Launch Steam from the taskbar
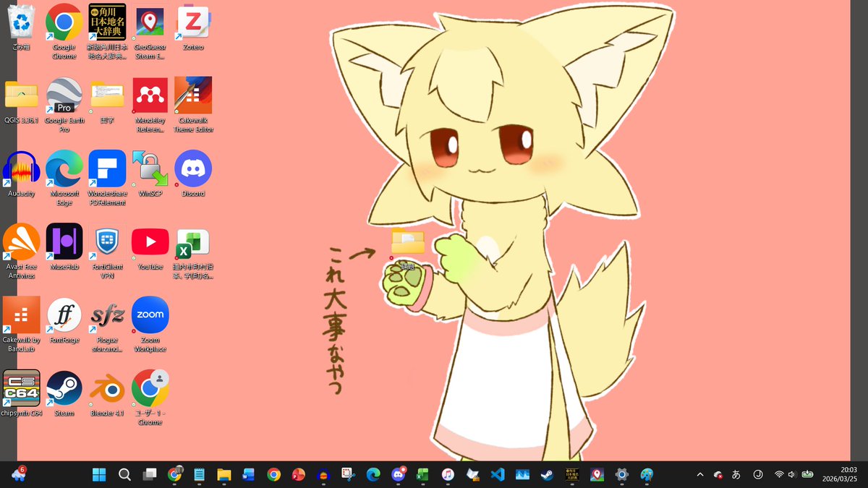The height and width of the screenshot is (488, 868). [548, 475]
